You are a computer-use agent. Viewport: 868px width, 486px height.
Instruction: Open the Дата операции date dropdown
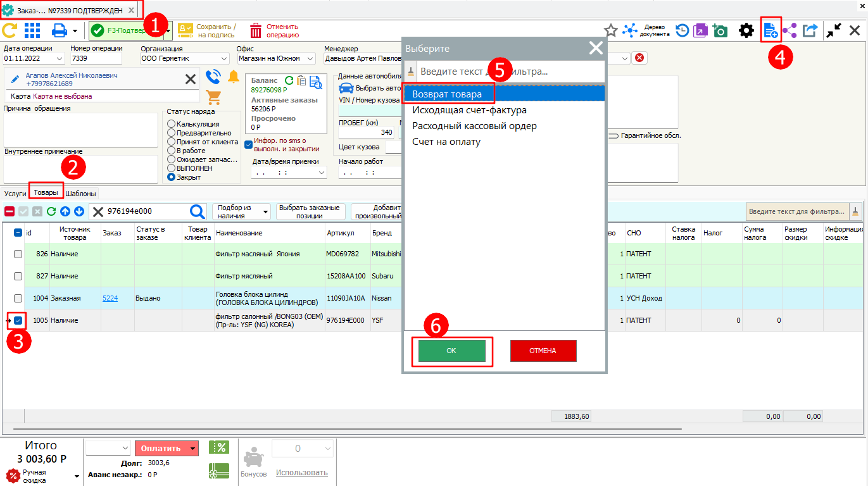[x=60, y=59]
